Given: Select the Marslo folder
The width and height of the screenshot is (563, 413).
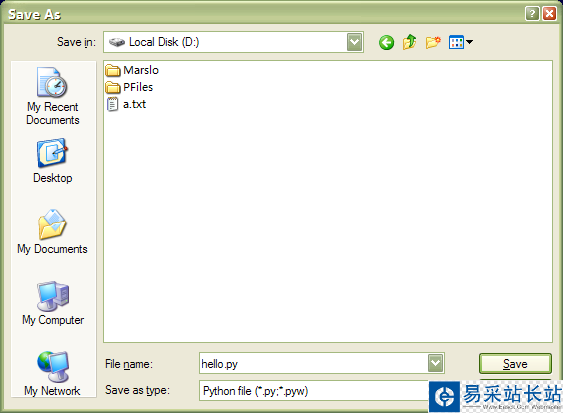Looking at the screenshot, I should click(132, 70).
